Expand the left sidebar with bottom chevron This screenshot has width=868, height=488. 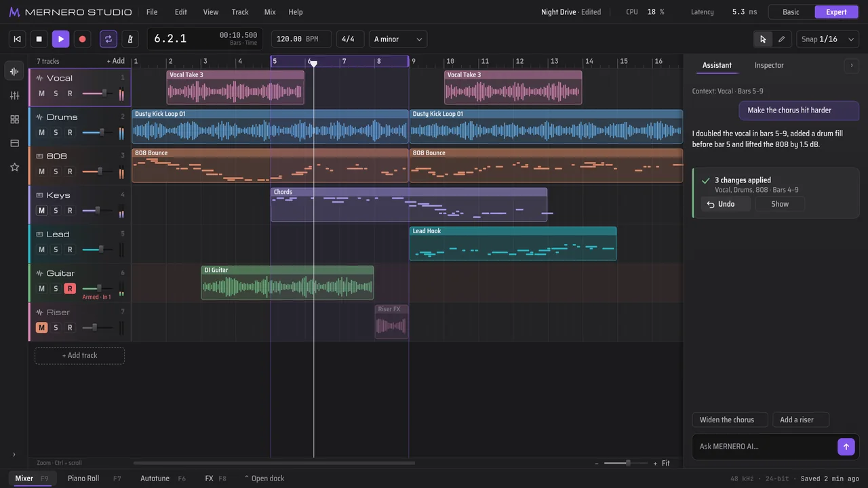(14, 455)
